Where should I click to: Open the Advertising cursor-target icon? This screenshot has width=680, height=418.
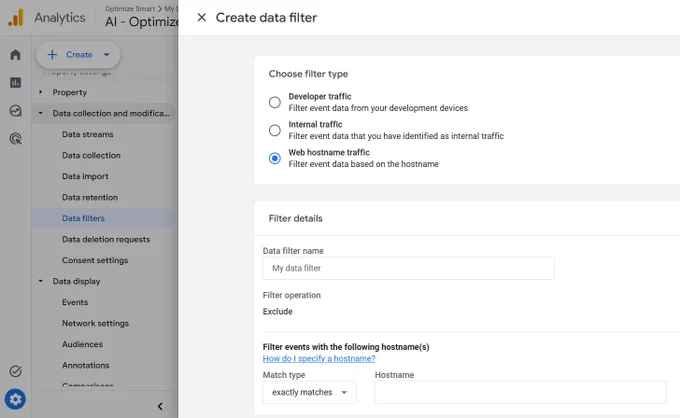[15, 139]
